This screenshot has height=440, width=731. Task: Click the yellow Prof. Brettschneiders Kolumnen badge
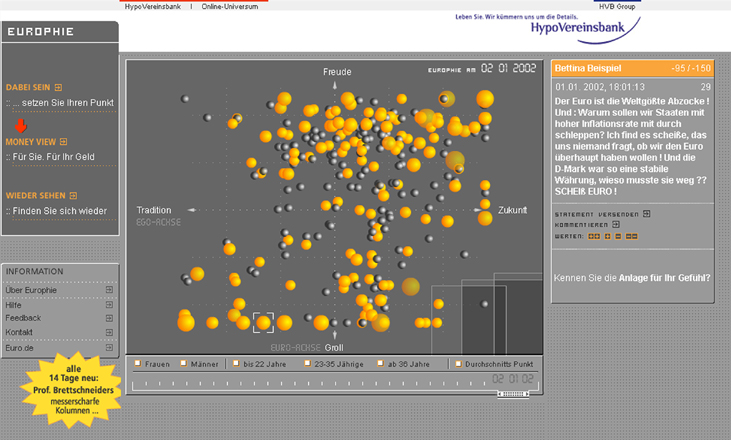click(73, 390)
